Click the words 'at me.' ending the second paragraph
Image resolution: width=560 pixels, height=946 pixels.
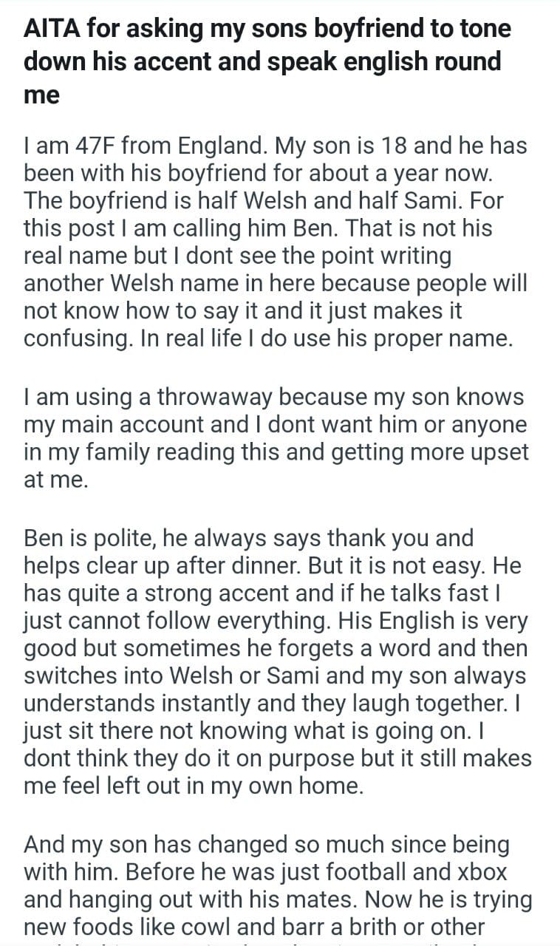pos(56,480)
